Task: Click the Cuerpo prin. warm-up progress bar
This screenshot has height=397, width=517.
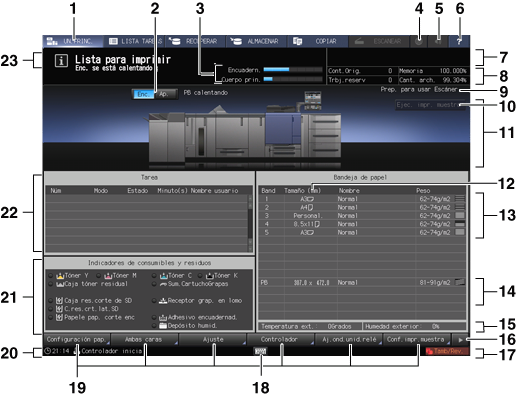Action: [293, 79]
